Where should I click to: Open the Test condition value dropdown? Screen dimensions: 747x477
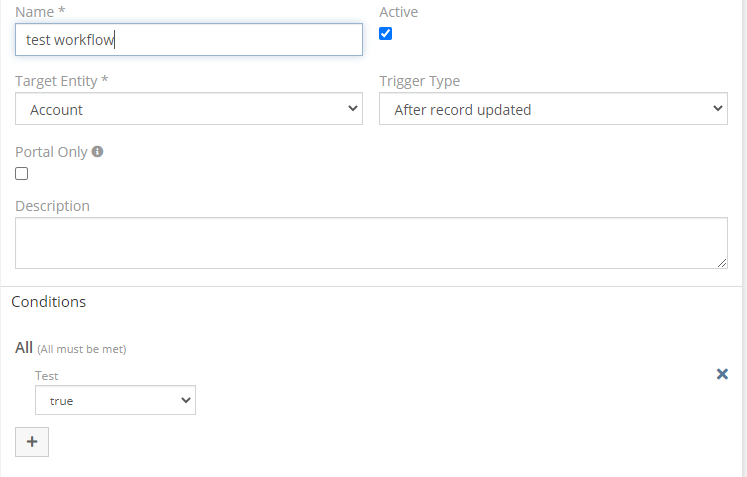(x=115, y=401)
